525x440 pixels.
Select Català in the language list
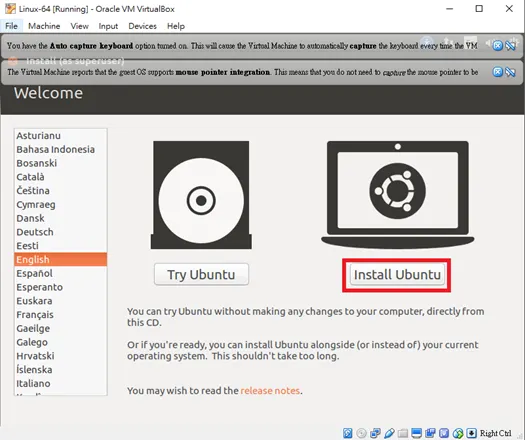(x=61, y=176)
